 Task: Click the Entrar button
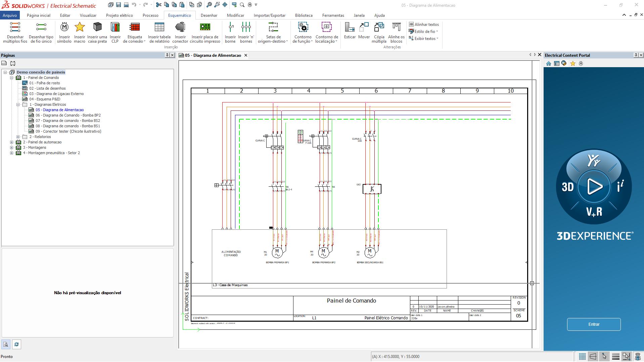coord(594,324)
